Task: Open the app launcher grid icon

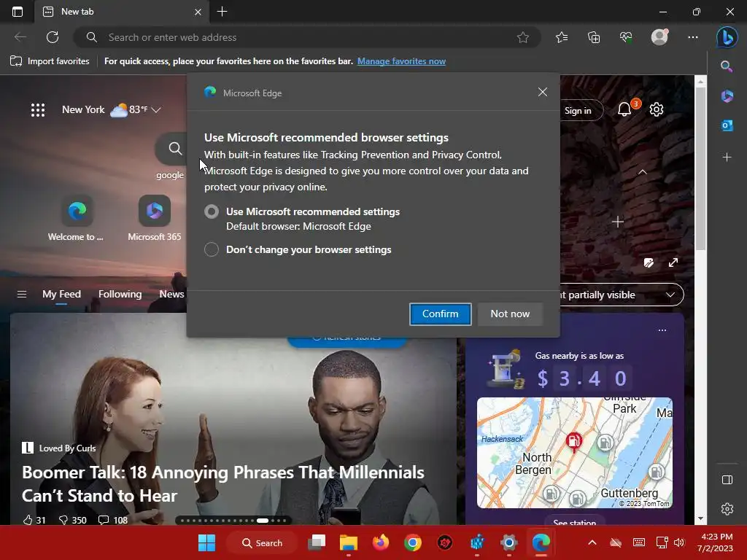Action: [38, 110]
